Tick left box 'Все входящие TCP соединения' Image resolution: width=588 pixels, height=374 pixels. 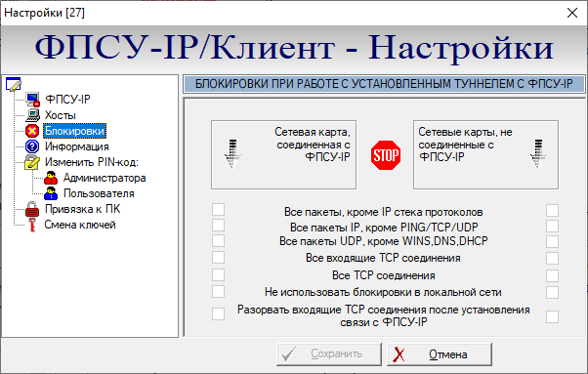(x=218, y=258)
